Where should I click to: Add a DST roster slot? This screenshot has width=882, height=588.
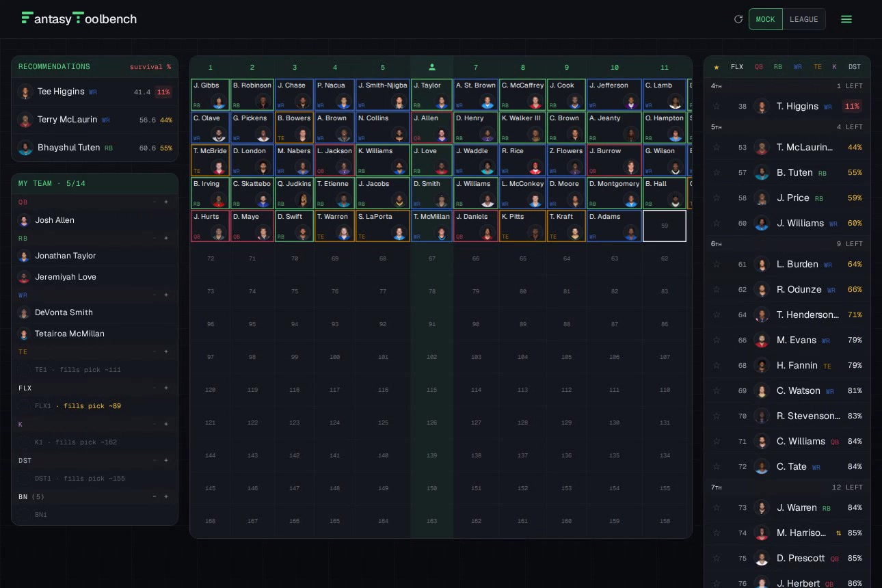166,460
